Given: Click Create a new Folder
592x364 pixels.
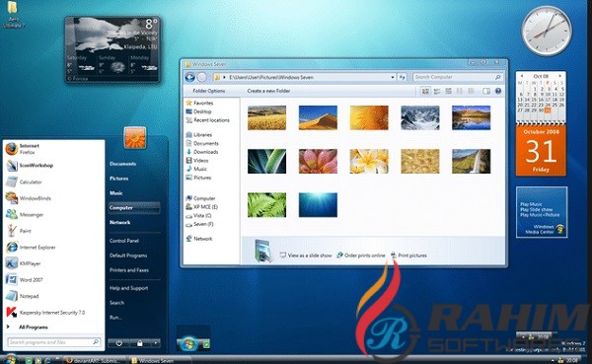Looking at the screenshot, I should (x=268, y=91).
